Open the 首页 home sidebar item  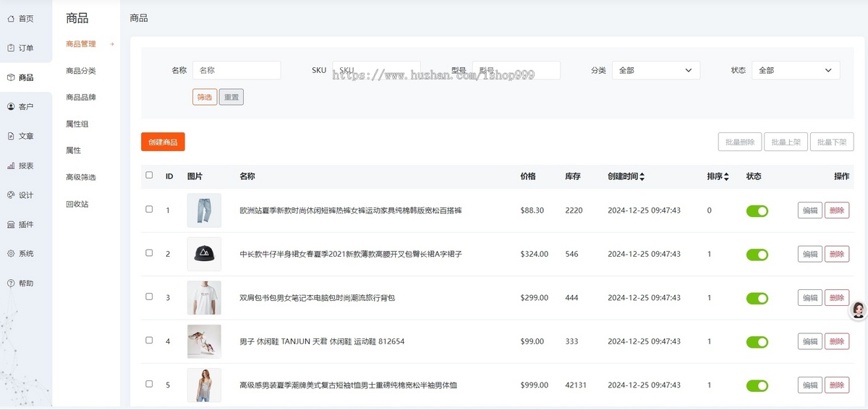click(x=21, y=18)
